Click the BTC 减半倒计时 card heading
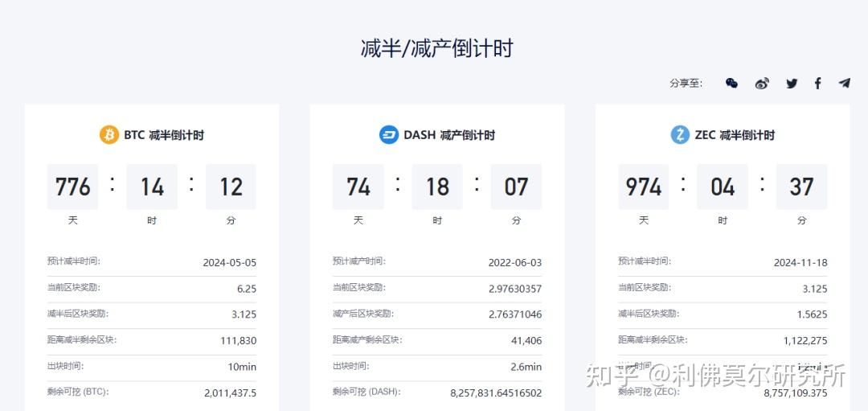868x411 pixels. point(164,135)
